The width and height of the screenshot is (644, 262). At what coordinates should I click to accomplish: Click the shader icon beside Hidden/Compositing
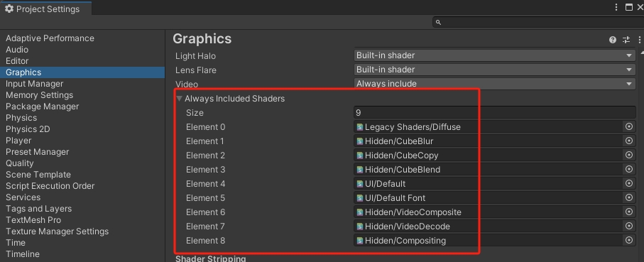(360, 241)
